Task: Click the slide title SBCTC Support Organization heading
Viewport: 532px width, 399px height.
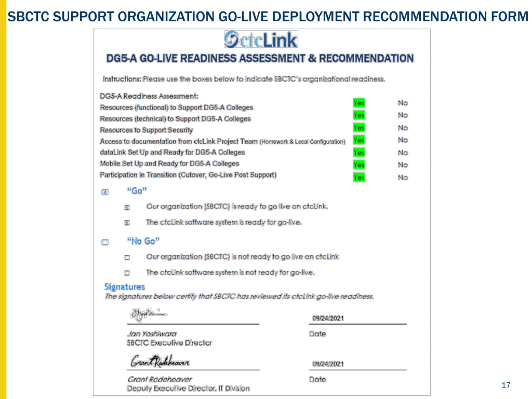Action: pos(268,17)
